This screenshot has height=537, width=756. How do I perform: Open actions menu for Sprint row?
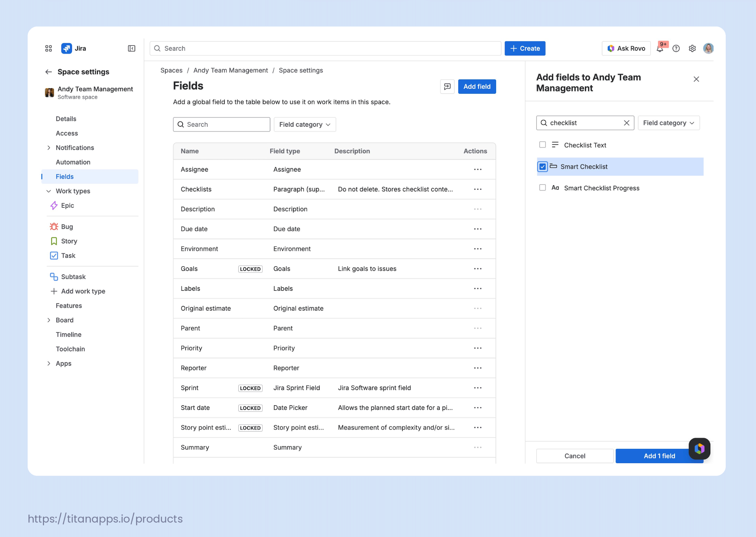point(478,388)
